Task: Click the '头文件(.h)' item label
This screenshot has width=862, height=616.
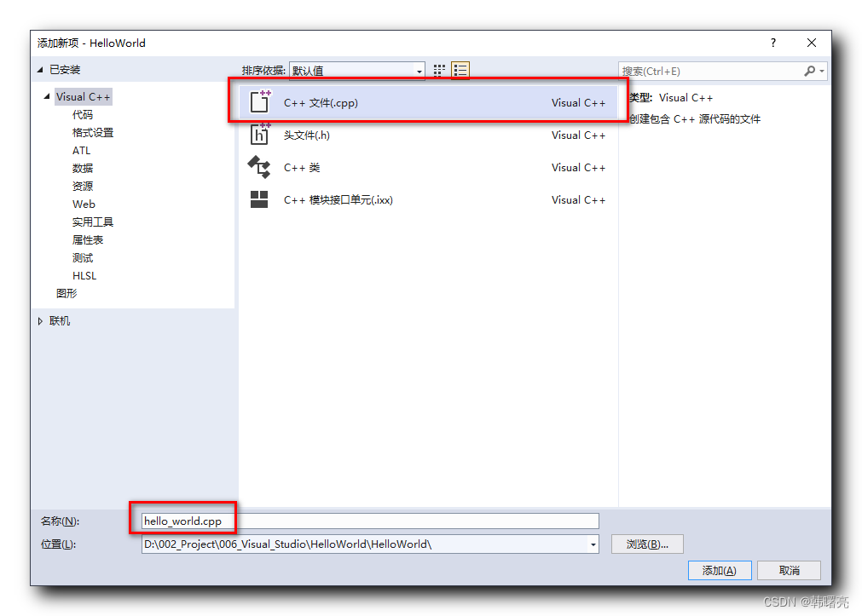Action: [x=307, y=135]
